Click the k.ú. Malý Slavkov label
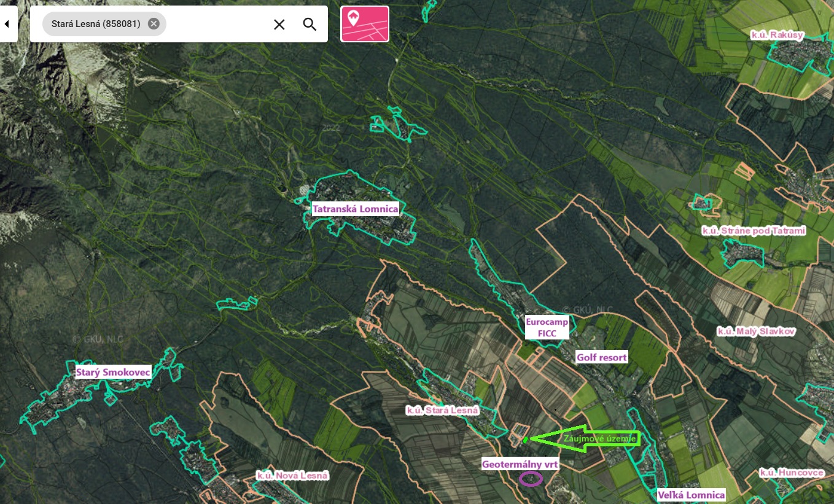Screen dimensions: 834x504 click(756, 331)
